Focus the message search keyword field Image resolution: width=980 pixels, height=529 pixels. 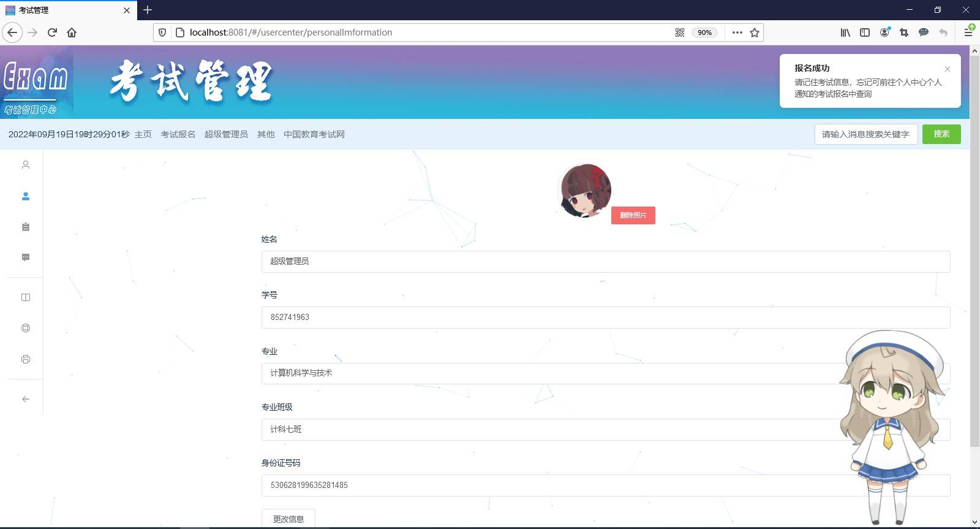click(866, 134)
